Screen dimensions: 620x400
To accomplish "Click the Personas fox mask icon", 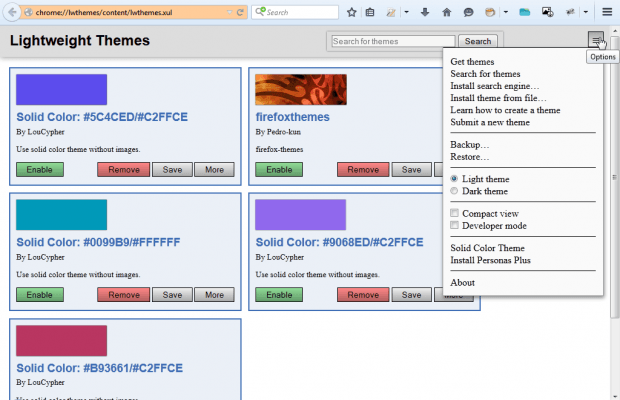I will 490,12.
